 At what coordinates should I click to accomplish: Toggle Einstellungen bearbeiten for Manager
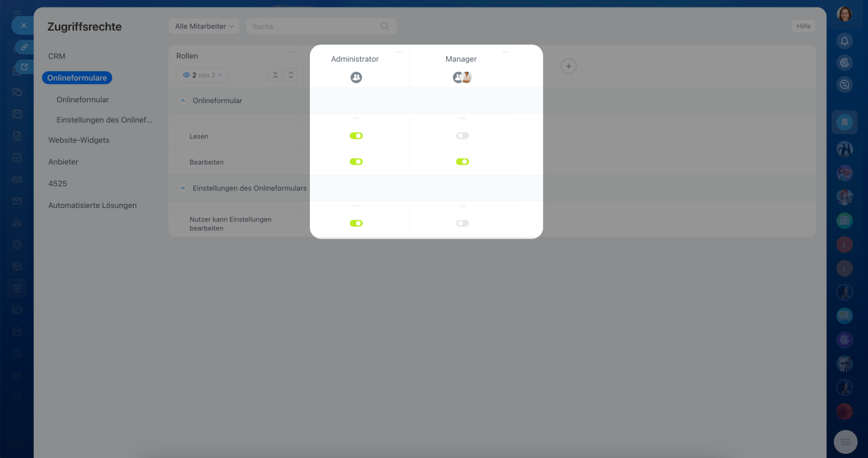(x=462, y=223)
